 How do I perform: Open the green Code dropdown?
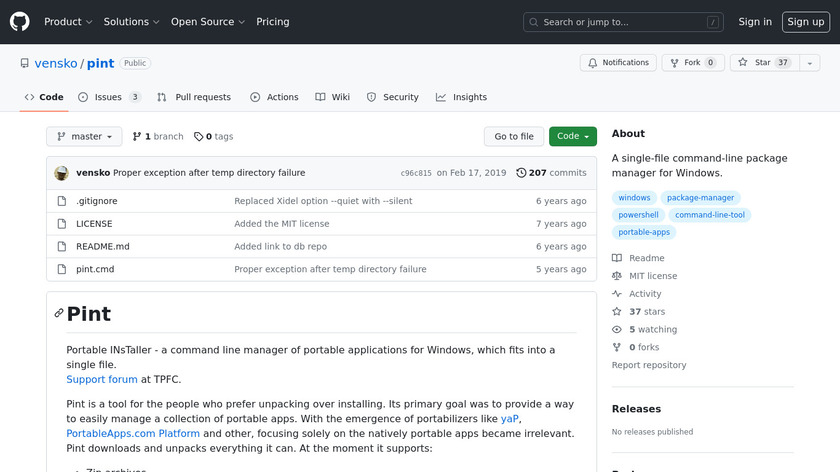[x=573, y=137]
